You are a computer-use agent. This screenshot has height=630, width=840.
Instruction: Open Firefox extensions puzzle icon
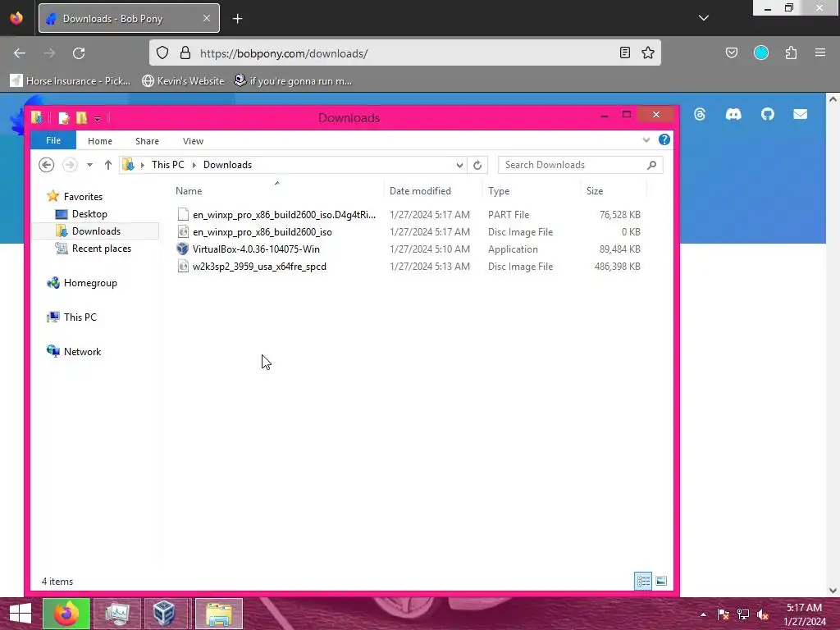tap(792, 52)
